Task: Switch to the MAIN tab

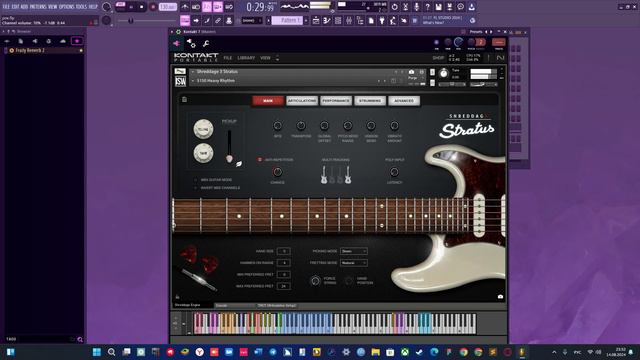Action: point(268,101)
